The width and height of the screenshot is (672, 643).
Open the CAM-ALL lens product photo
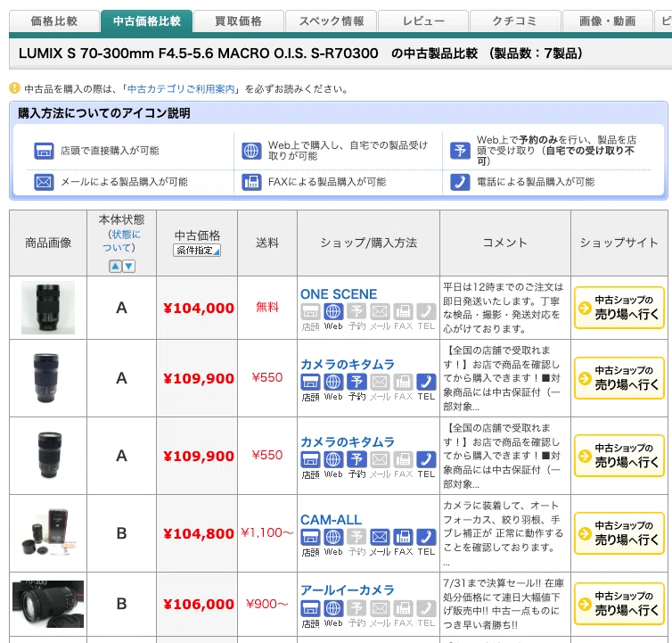pyautogui.click(x=48, y=533)
